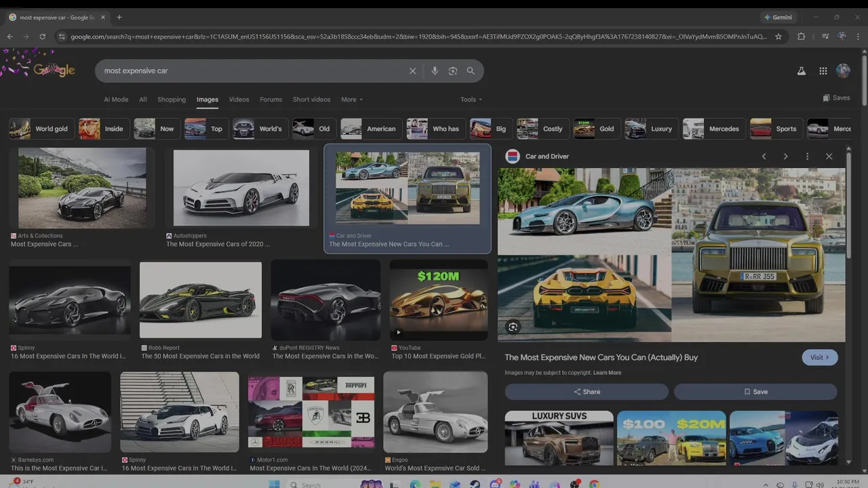868x488 pixels.
Task: Open the Windows Start menu
Action: point(274,484)
